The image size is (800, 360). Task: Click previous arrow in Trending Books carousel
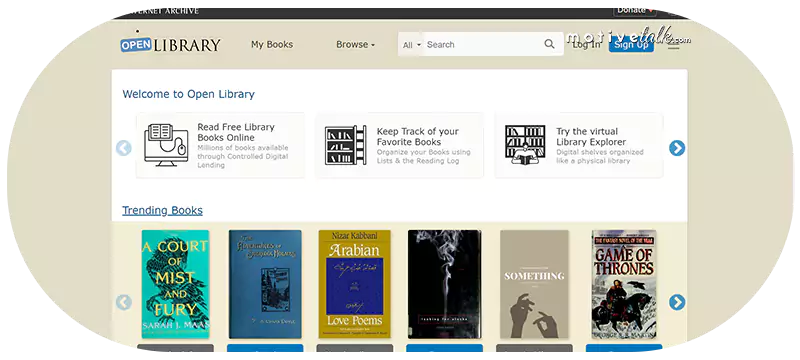coord(123,302)
